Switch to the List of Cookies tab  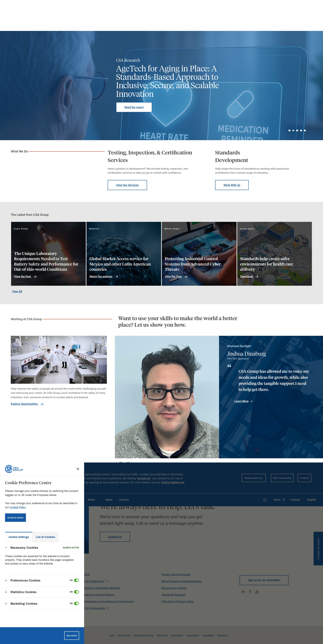point(45,537)
